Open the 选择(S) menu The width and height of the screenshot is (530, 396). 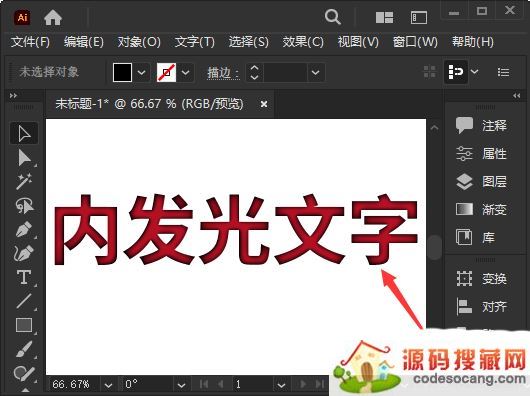click(x=249, y=42)
